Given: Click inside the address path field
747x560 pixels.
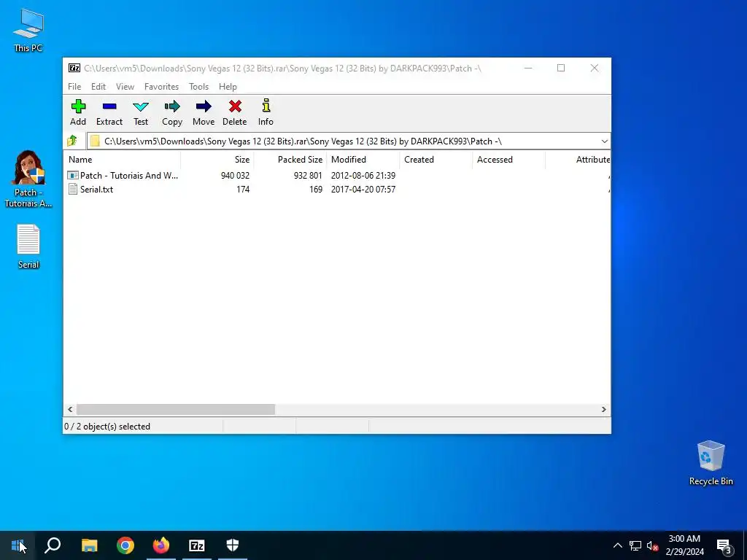Looking at the screenshot, I should point(348,141).
